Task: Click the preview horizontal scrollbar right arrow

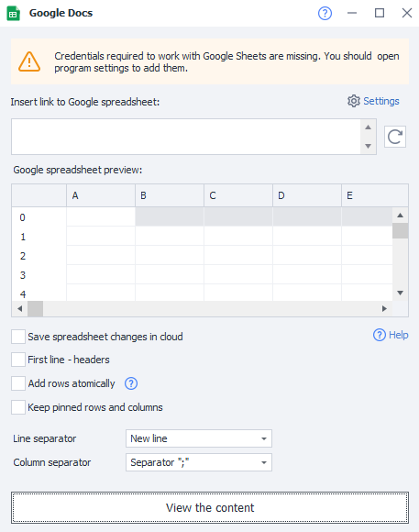Action: [x=384, y=309]
